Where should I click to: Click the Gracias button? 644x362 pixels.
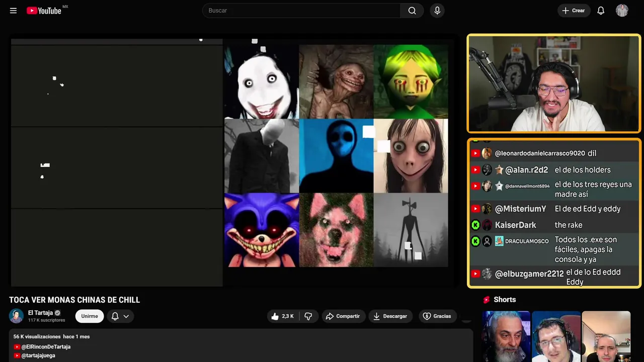pyautogui.click(x=437, y=316)
